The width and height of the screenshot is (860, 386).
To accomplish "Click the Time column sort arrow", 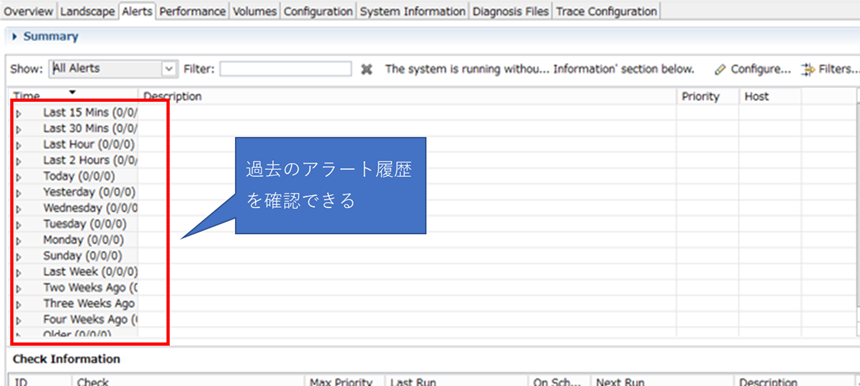I will (72, 92).
